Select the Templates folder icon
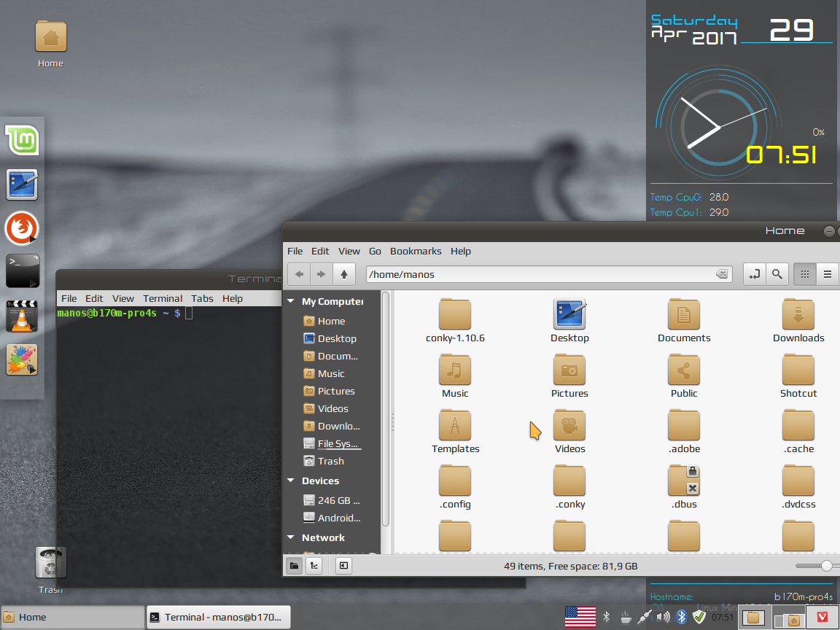 [455, 431]
